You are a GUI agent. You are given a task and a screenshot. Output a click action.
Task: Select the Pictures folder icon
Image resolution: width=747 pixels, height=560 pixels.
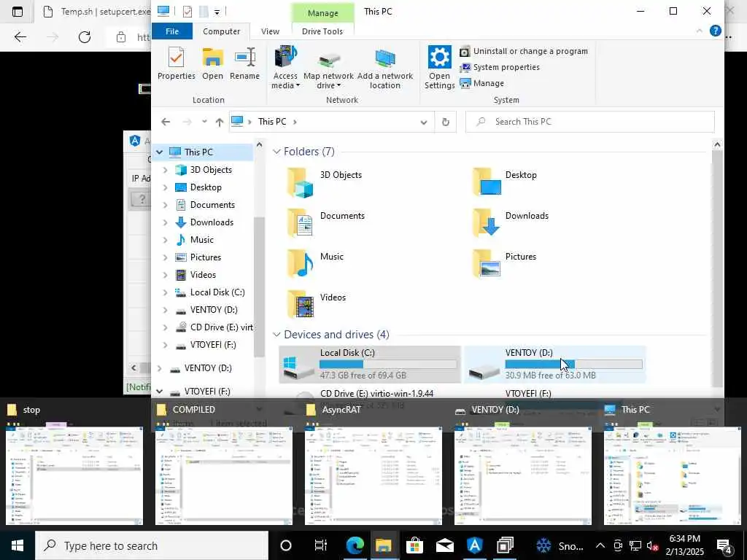tap(485, 264)
